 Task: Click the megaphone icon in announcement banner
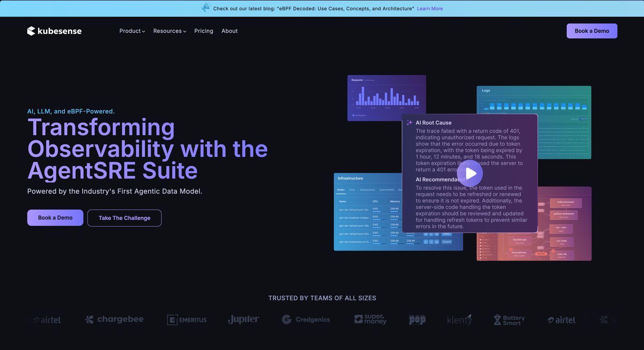(206, 8)
